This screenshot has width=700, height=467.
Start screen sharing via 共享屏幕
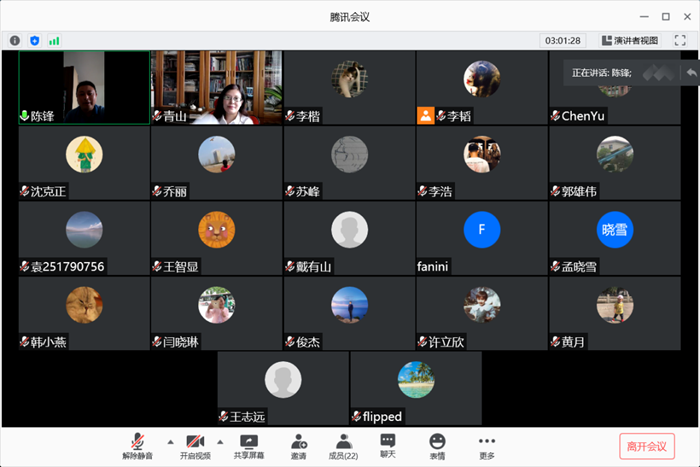pos(249,446)
